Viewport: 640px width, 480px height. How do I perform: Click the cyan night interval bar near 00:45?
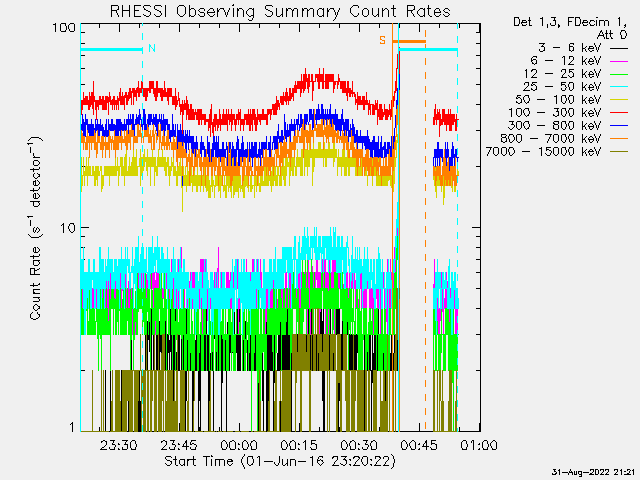pos(428,50)
